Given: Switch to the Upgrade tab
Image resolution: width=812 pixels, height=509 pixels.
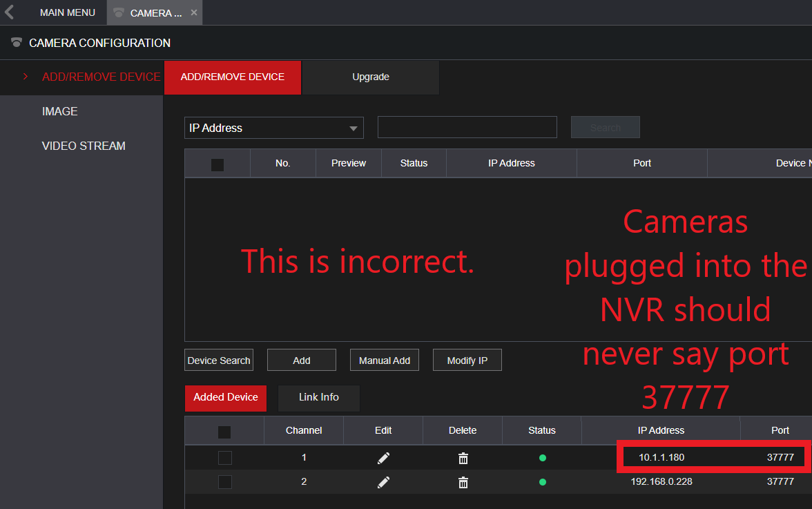Looking at the screenshot, I should (371, 77).
